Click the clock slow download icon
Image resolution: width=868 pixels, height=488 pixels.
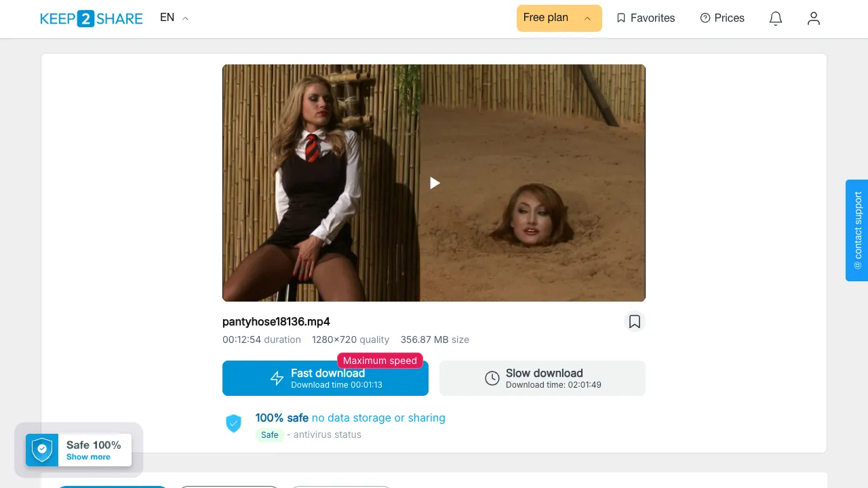492,378
